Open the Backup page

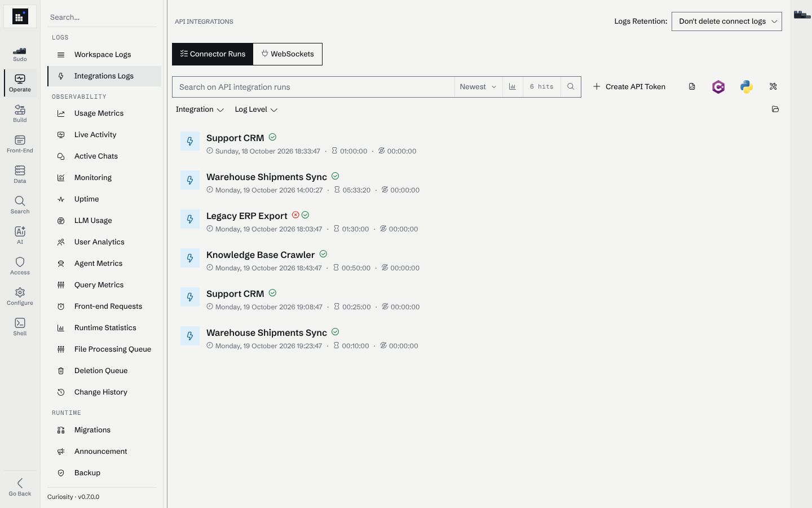(104, 473)
